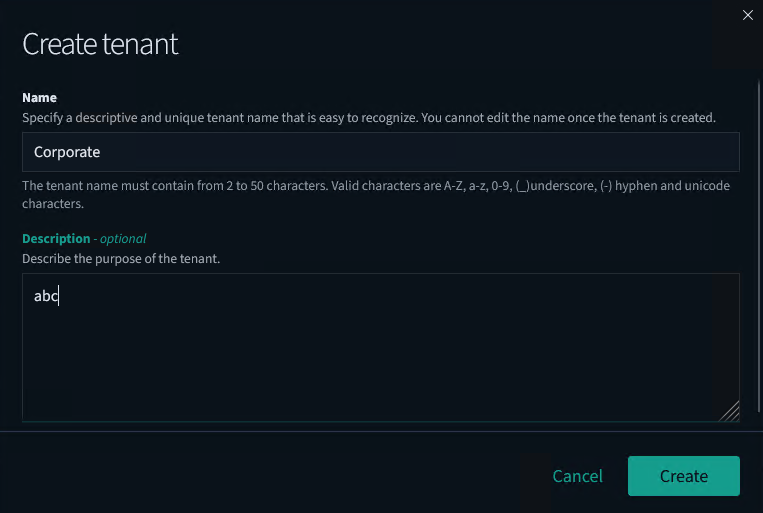Cancel tenant creation

577,476
